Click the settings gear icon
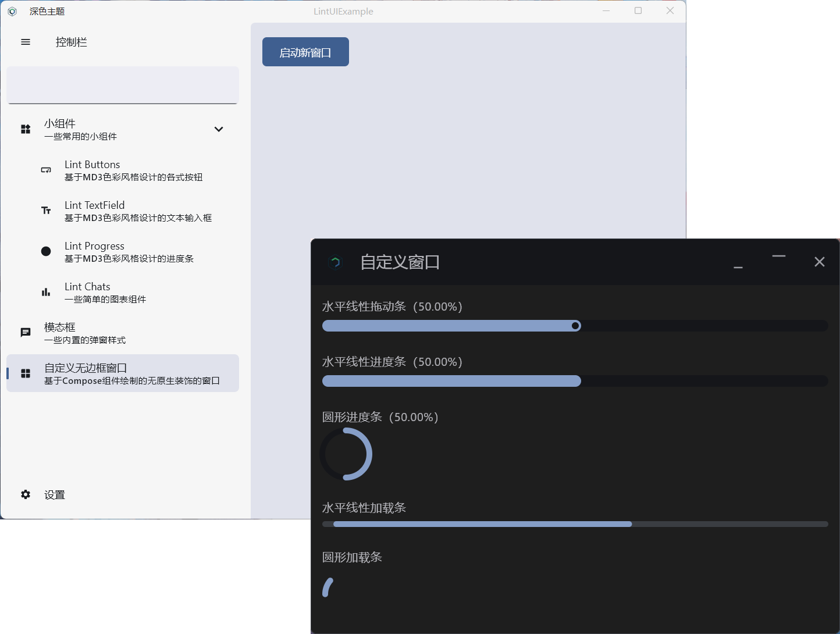840x634 pixels. pyautogui.click(x=26, y=494)
